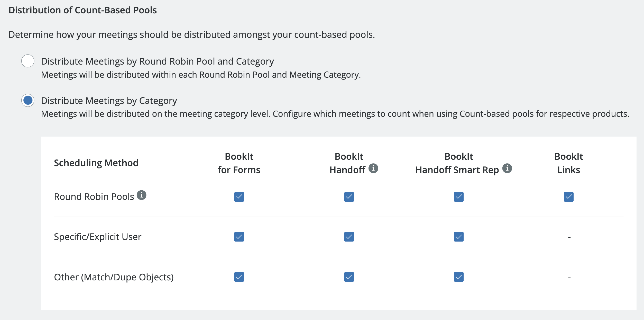
Task: Uncheck Specific/Explicit User for BookIt for Forms
Action: click(239, 237)
